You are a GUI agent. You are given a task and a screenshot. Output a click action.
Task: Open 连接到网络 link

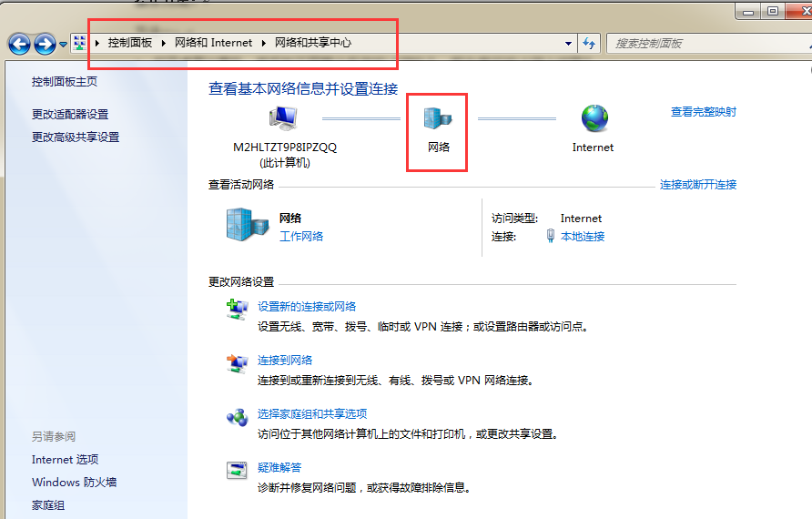click(x=285, y=361)
